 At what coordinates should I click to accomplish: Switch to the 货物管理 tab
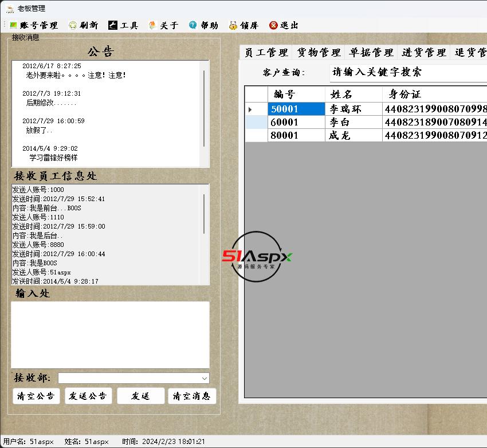[x=319, y=52]
